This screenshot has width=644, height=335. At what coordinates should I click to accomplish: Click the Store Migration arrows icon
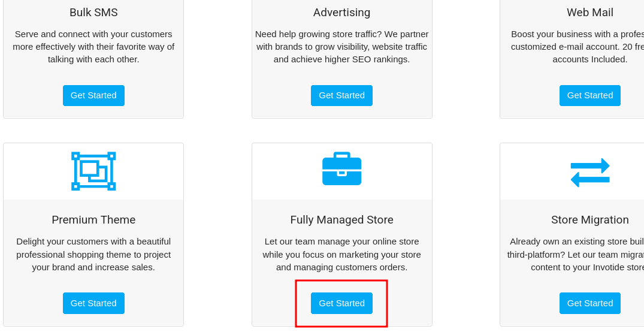tap(590, 173)
